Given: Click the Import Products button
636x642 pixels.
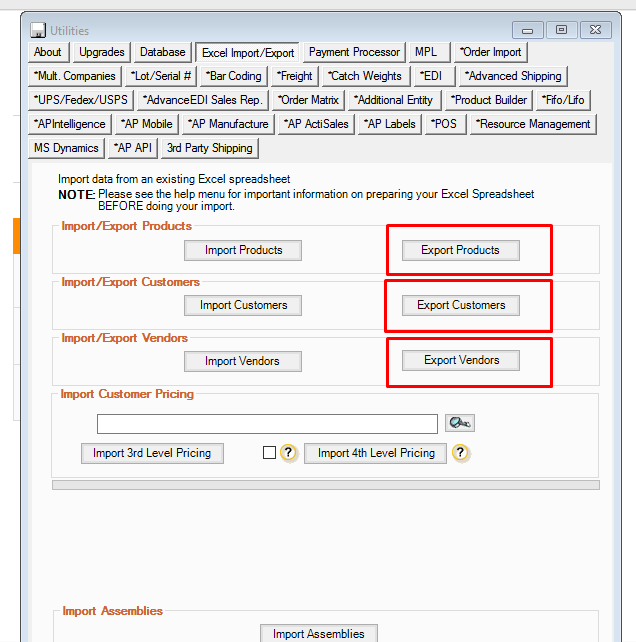Looking at the screenshot, I should pos(243,250).
